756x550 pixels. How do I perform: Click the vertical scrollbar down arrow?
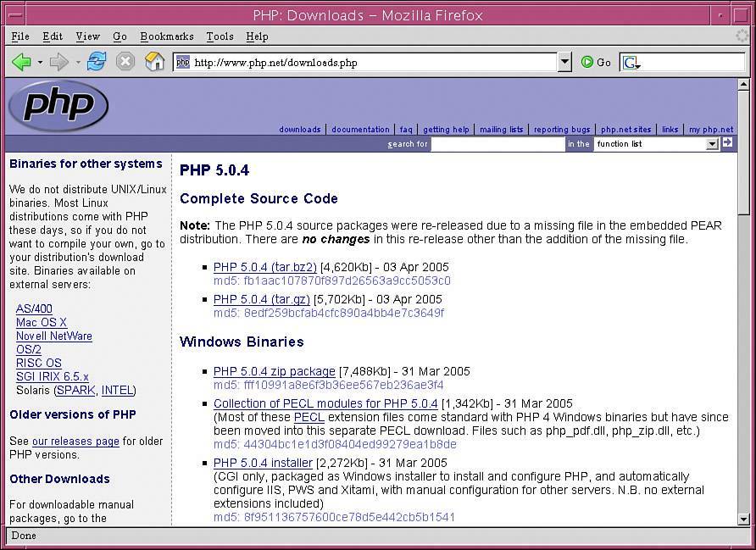pos(743,519)
